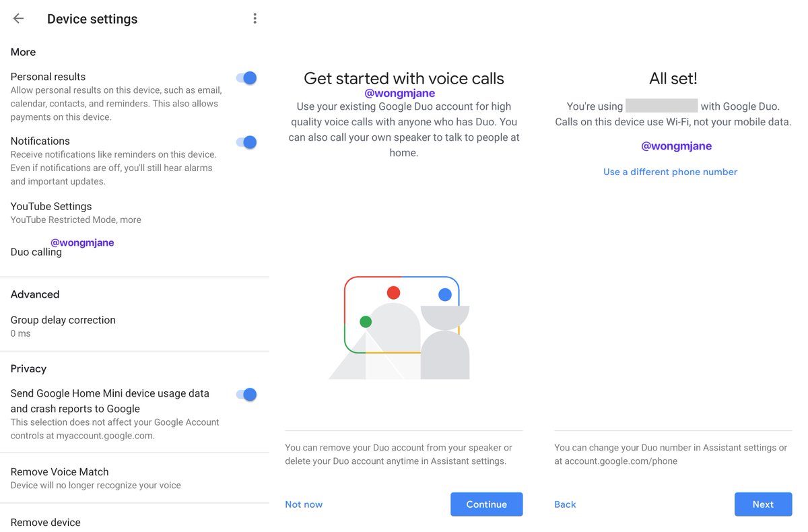Click the Device settings title

(92, 19)
